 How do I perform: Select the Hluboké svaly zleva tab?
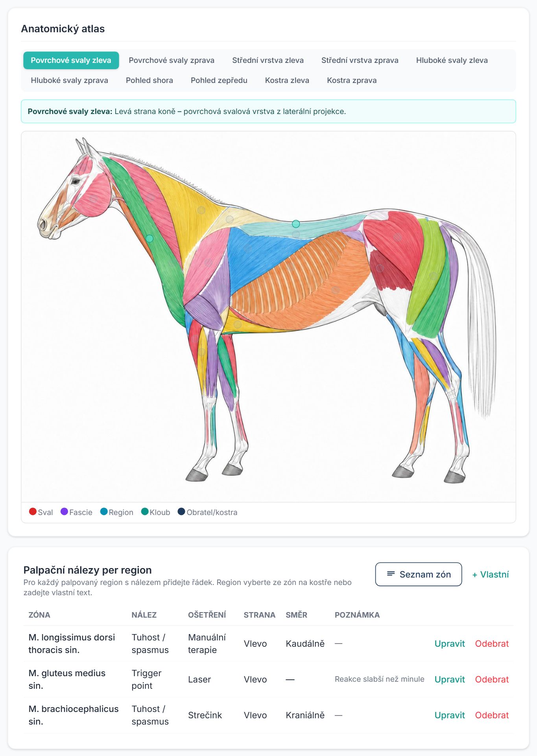[x=452, y=60]
